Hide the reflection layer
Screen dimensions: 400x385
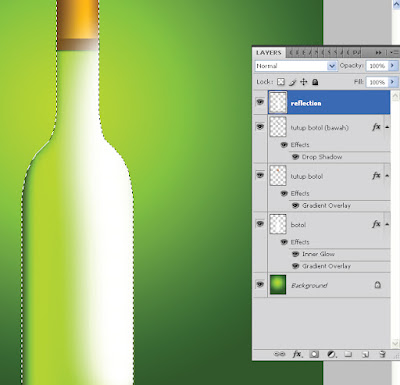click(260, 102)
